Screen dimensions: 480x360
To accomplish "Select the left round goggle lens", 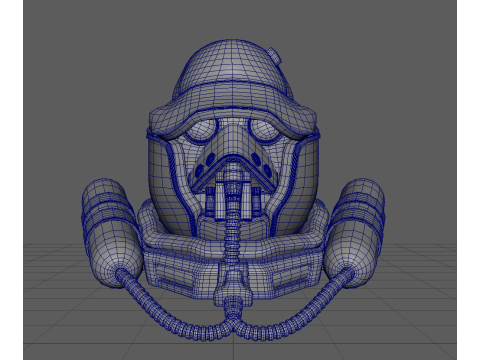I will pyautogui.click(x=201, y=130).
